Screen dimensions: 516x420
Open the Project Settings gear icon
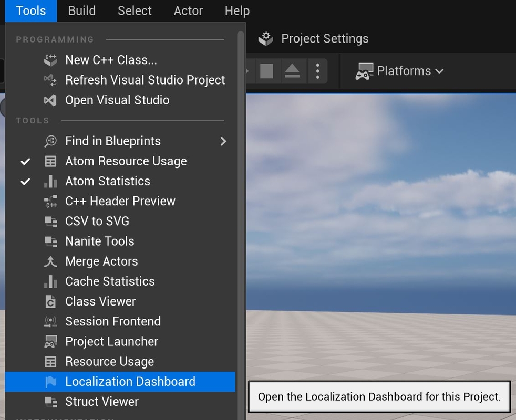point(266,38)
